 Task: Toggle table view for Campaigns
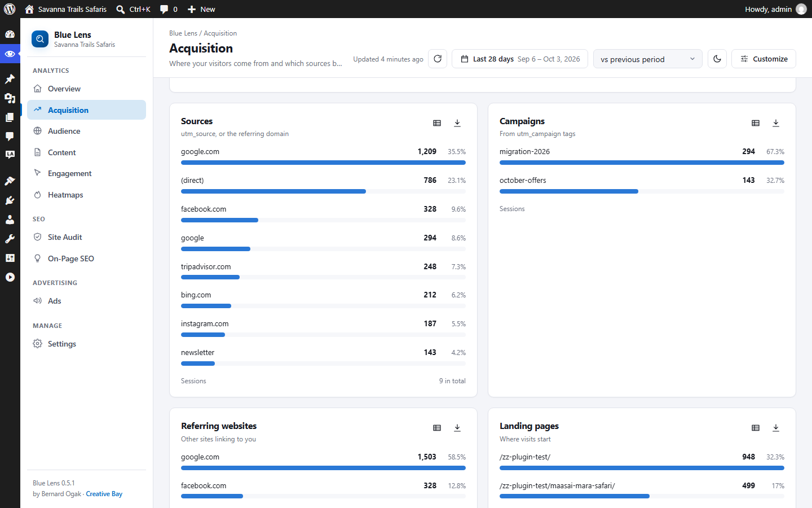pyautogui.click(x=756, y=123)
